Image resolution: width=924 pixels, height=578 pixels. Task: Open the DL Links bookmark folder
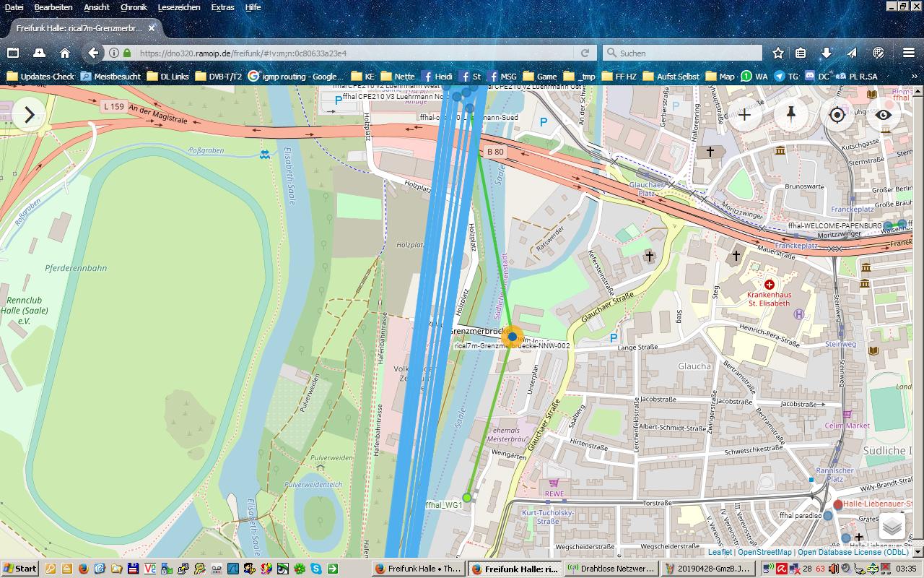pos(167,76)
